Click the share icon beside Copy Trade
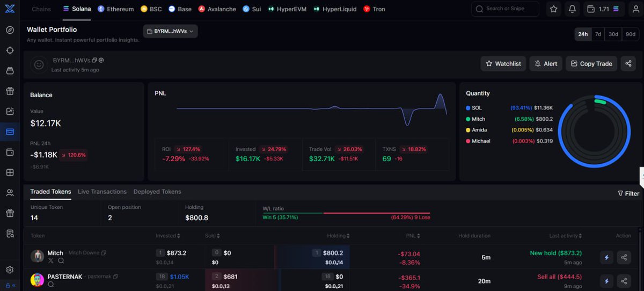 point(628,63)
